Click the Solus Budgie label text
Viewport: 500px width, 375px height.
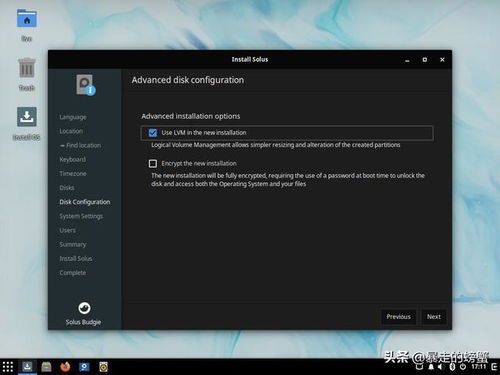[x=83, y=322]
